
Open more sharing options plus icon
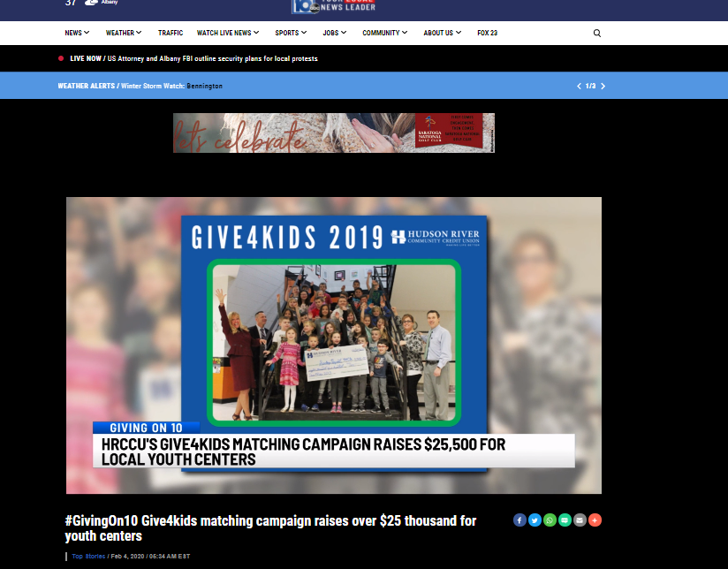point(595,520)
